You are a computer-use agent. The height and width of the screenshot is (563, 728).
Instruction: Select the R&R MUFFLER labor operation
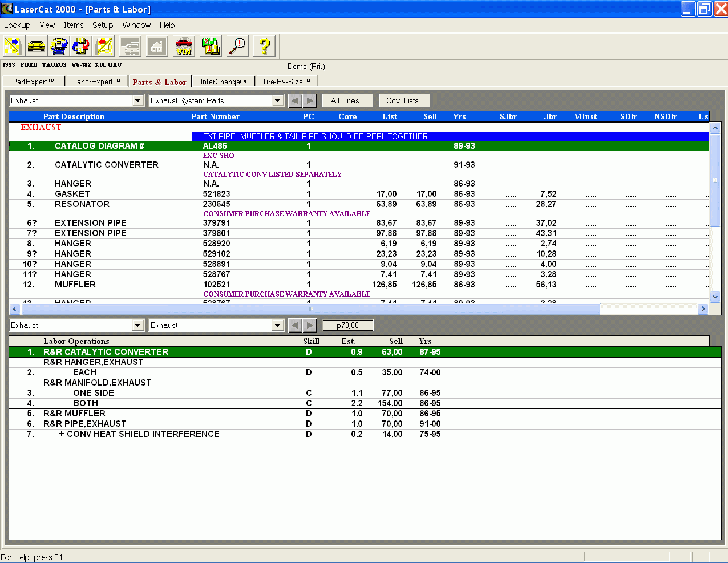pyautogui.click(x=365, y=414)
